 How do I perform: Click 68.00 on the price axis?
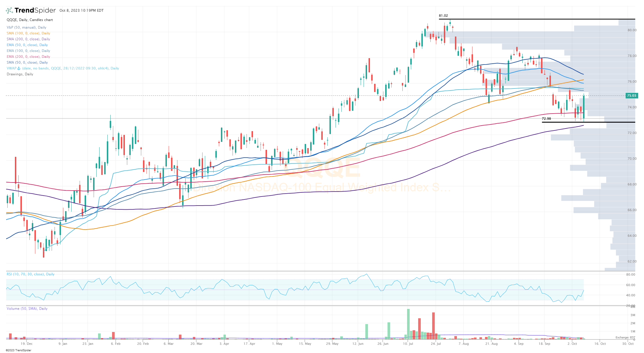(x=632, y=184)
